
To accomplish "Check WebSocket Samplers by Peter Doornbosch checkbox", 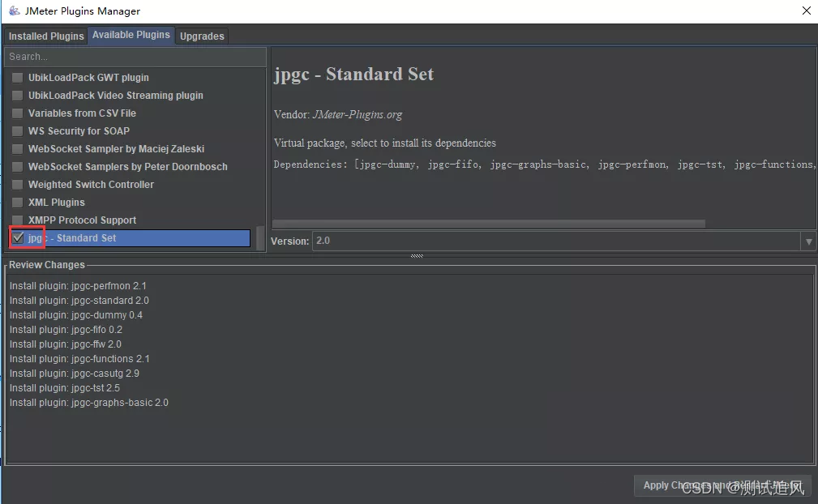I will [17, 167].
